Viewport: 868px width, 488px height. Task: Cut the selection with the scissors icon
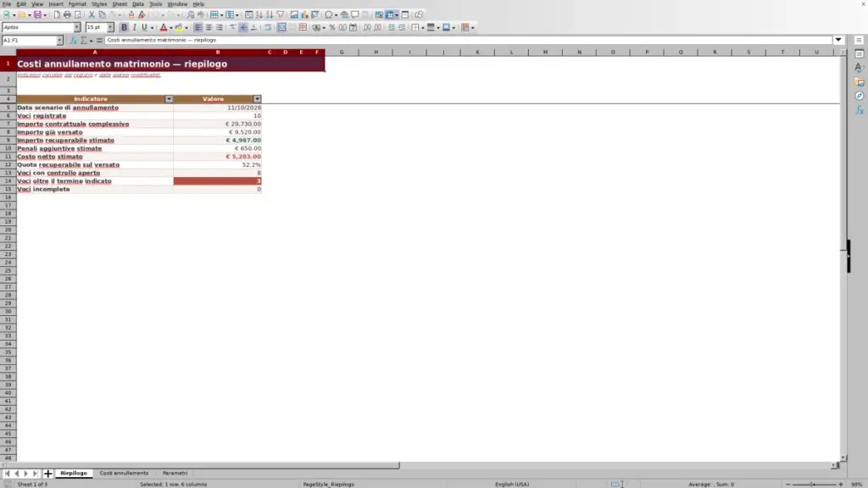pyautogui.click(x=92, y=15)
